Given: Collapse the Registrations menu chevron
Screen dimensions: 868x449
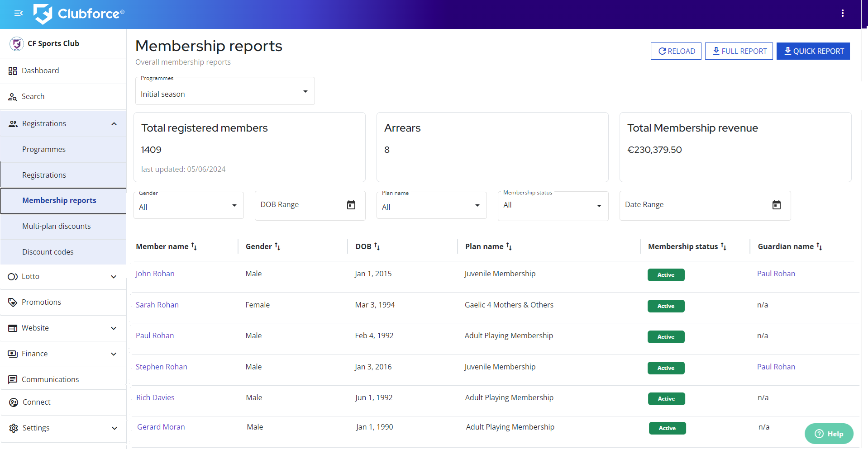Looking at the screenshot, I should (x=114, y=124).
